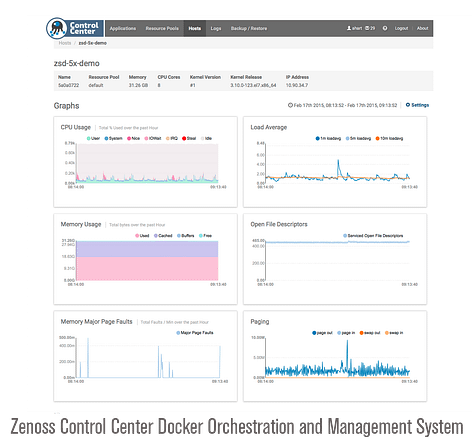The height and width of the screenshot is (440, 472).
Task: Click the Logout link
Action: pyautogui.click(x=401, y=28)
